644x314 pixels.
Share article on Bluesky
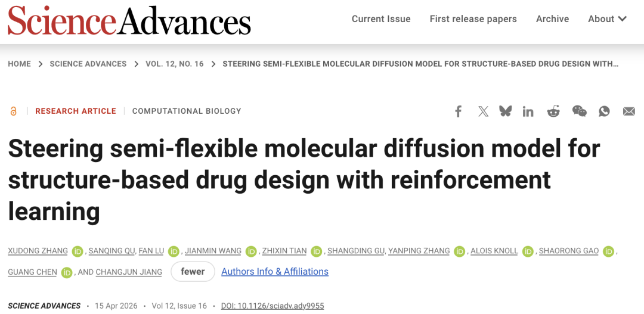tap(506, 111)
